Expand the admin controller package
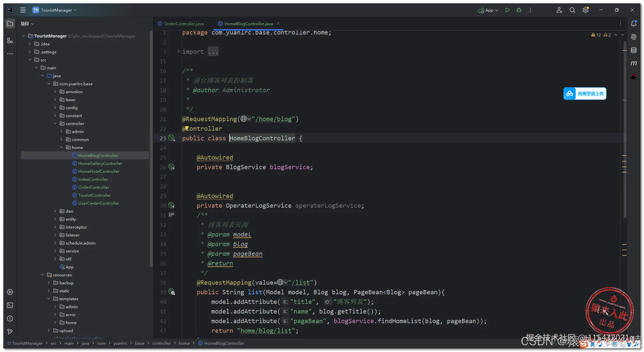 click(61, 131)
